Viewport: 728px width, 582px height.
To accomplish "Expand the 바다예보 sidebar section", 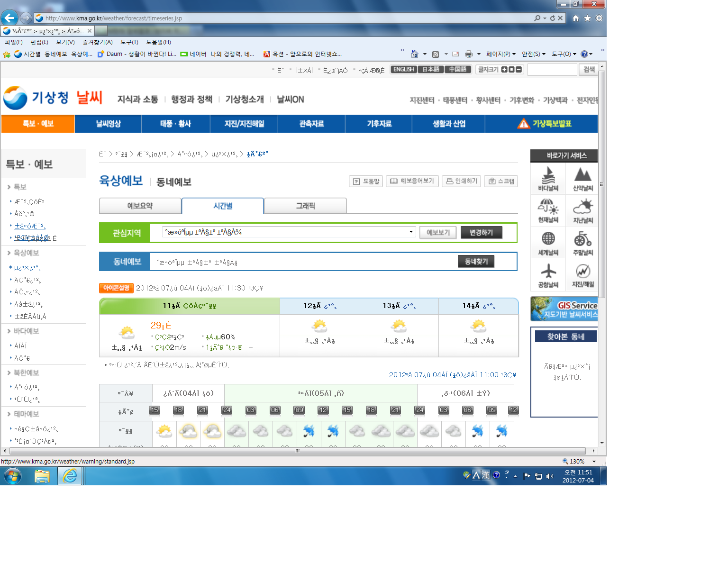I will [23, 331].
